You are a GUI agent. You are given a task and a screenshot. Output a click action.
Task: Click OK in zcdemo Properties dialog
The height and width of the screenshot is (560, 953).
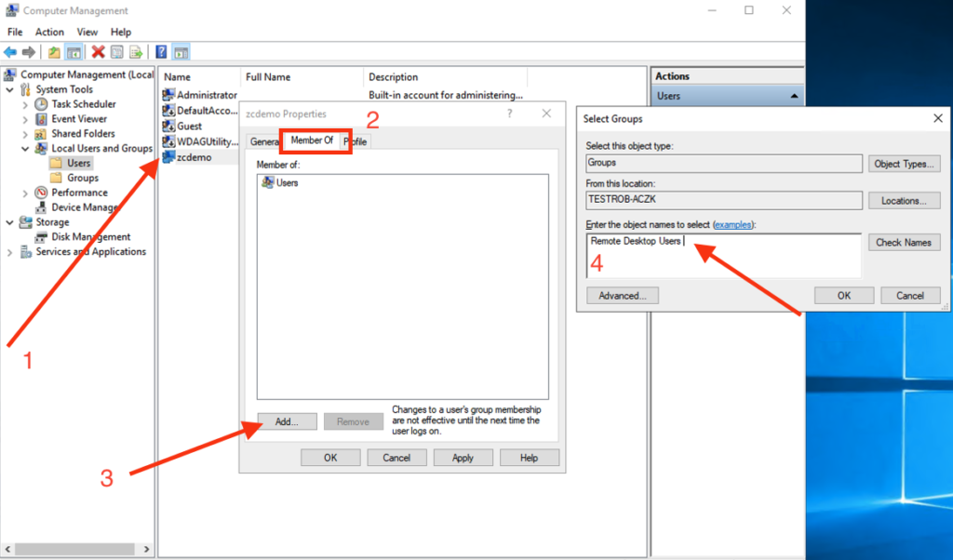(330, 458)
